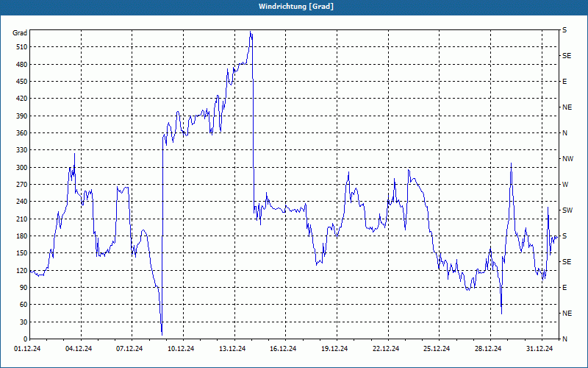
Task: Click the date label 31.12.24
Action: pyautogui.click(x=539, y=349)
